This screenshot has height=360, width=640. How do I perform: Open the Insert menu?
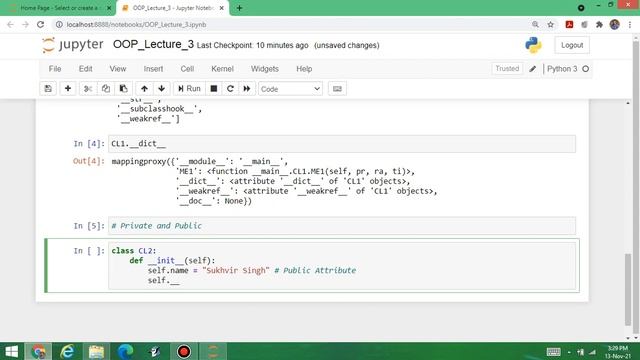(x=153, y=69)
